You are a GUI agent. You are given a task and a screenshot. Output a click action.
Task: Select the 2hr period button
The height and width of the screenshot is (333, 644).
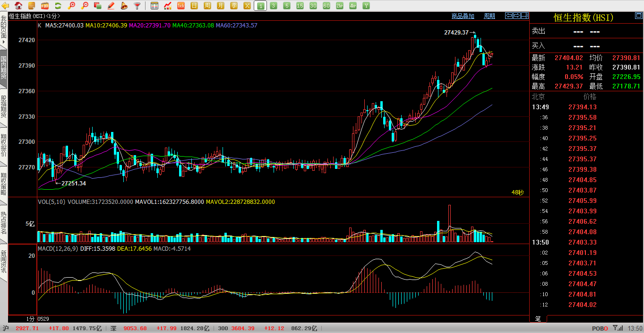pyautogui.click(x=340, y=6)
